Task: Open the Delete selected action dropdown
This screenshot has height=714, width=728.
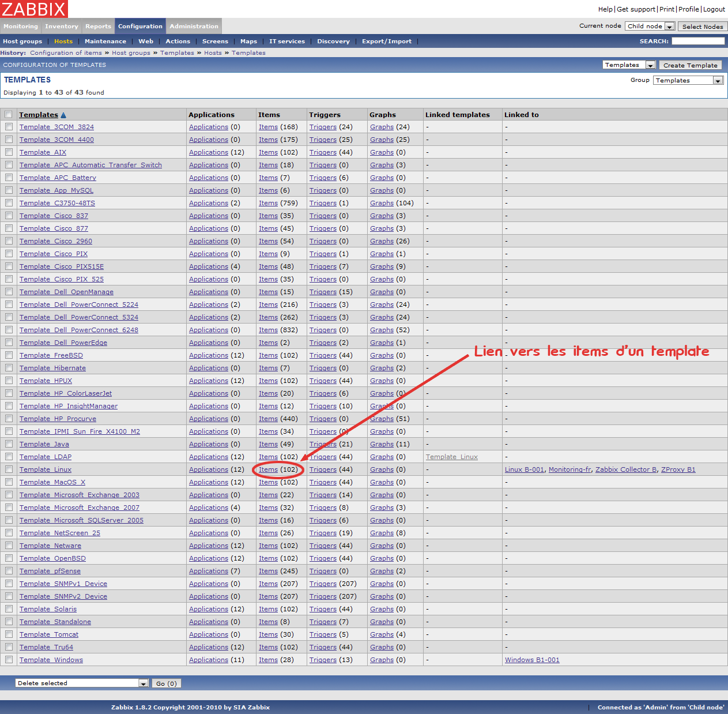Action: click(82, 683)
